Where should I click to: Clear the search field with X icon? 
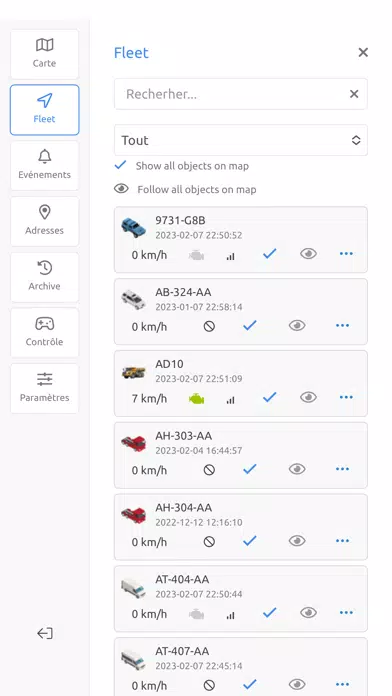pos(354,94)
